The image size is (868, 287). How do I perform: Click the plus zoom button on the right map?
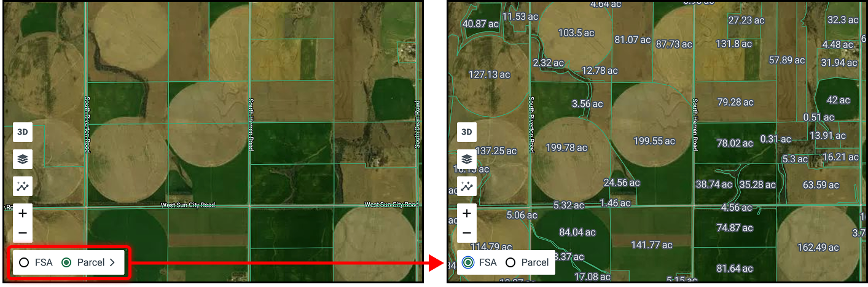[467, 213]
